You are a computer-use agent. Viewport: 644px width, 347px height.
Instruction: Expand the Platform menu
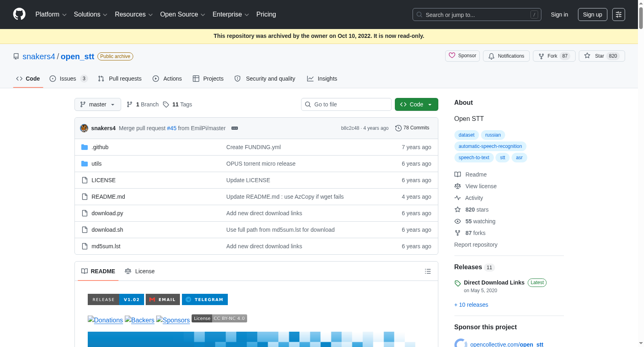coord(51,15)
